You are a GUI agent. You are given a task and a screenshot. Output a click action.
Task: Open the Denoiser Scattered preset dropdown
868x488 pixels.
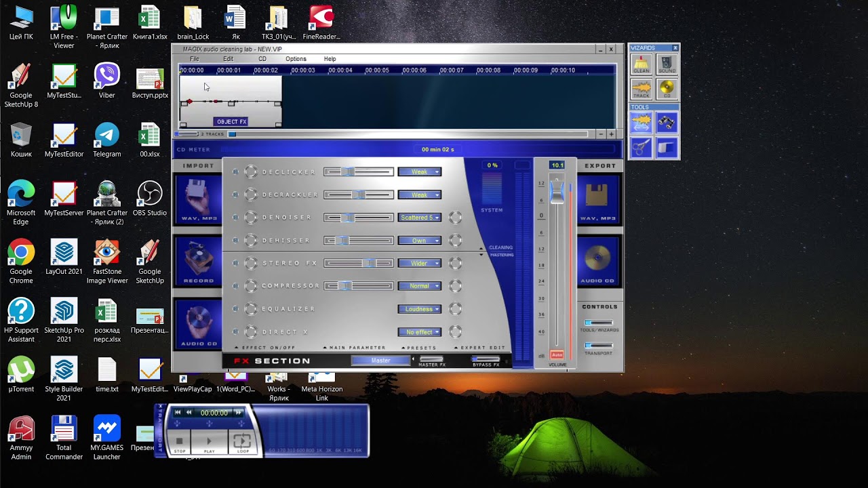coord(420,218)
